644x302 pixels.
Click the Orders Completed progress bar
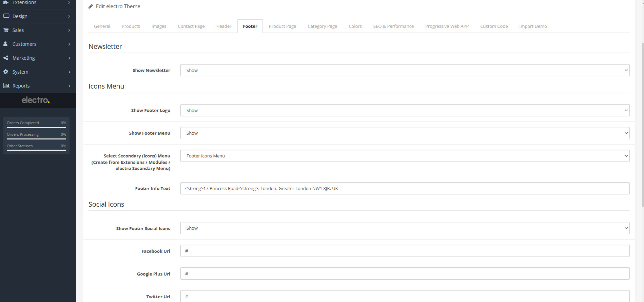coord(36,127)
